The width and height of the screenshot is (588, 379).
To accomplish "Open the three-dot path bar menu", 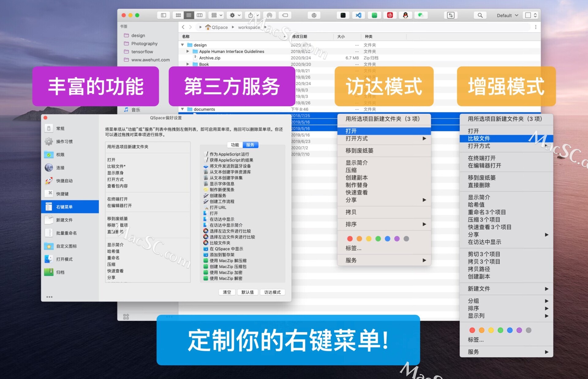I will click(x=536, y=27).
